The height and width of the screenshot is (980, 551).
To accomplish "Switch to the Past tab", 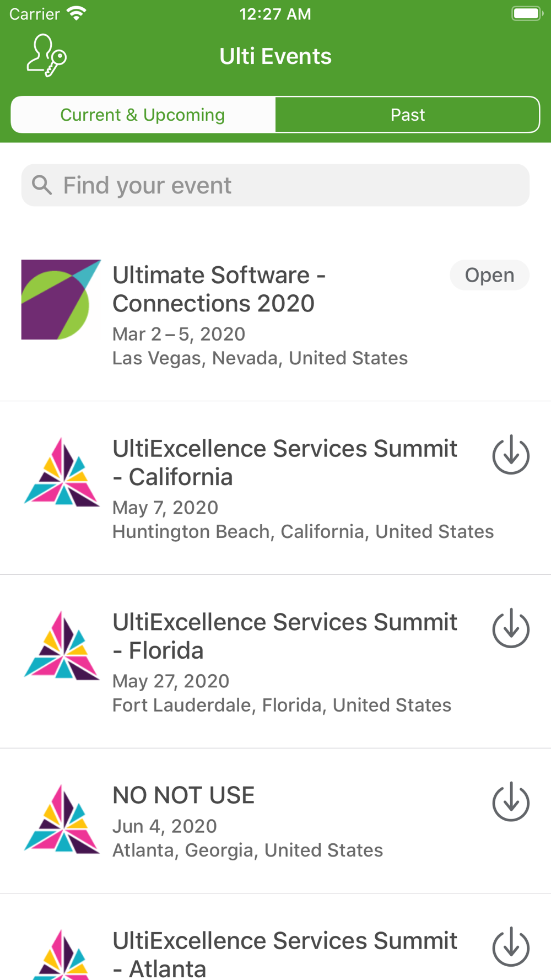I will click(407, 115).
